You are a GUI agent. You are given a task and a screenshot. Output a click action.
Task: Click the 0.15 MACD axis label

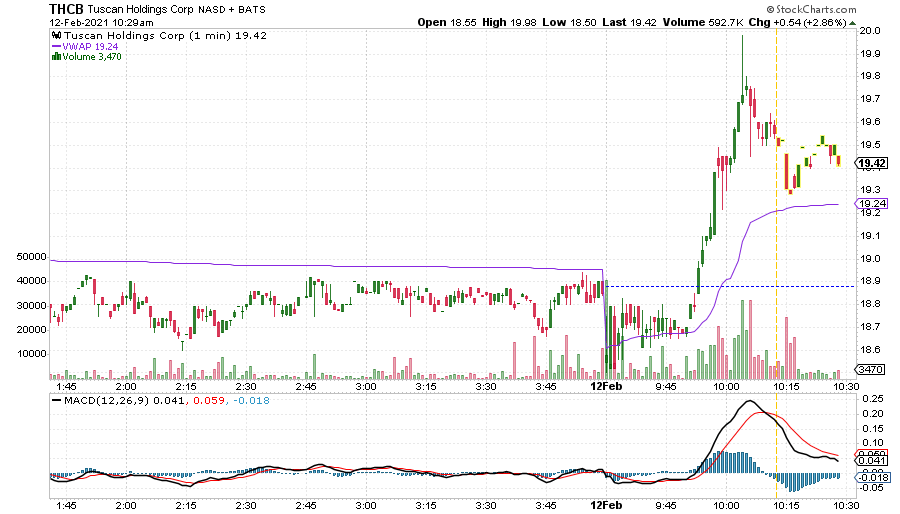coord(872,429)
